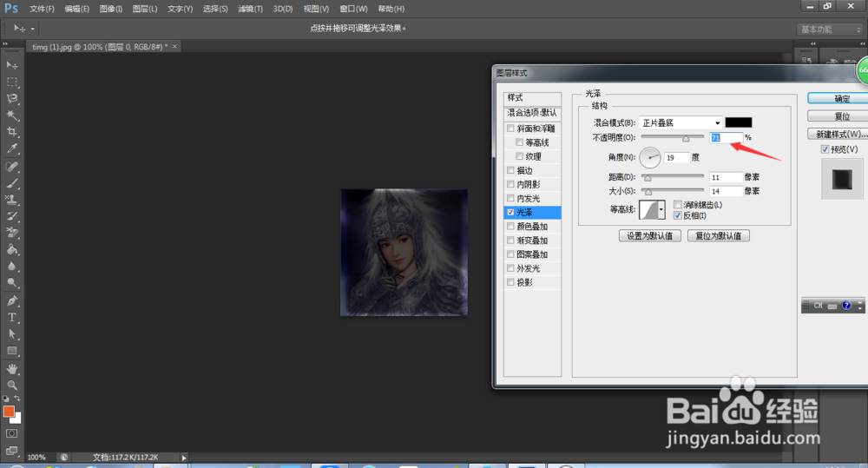Select 混合选项:默认 in styles list

(x=532, y=112)
